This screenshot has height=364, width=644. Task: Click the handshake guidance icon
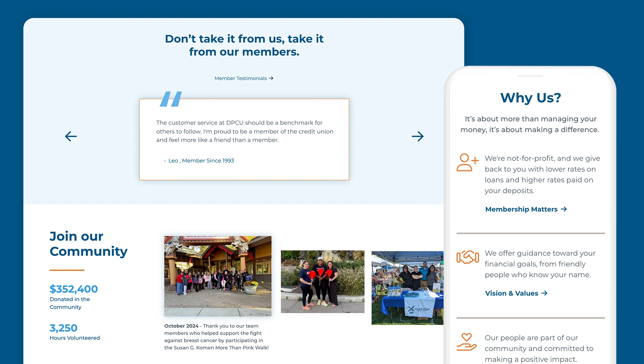click(x=468, y=257)
